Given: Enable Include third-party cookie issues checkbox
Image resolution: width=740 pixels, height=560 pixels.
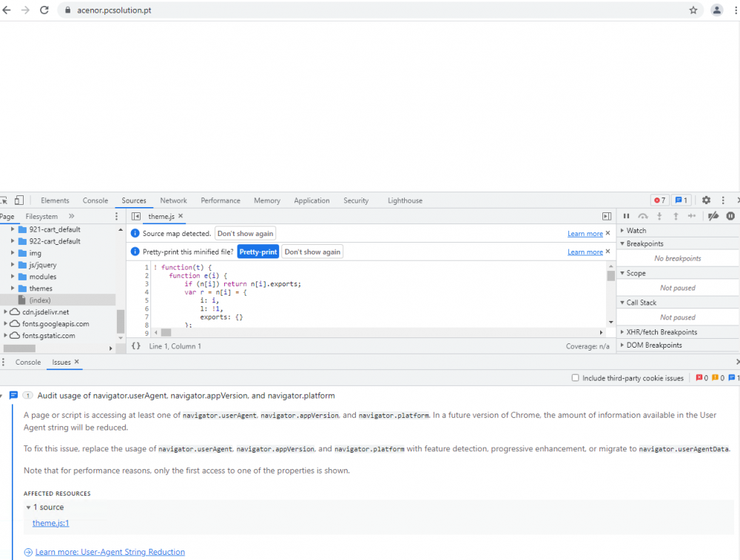Looking at the screenshot, I should [x=575, y=378].
